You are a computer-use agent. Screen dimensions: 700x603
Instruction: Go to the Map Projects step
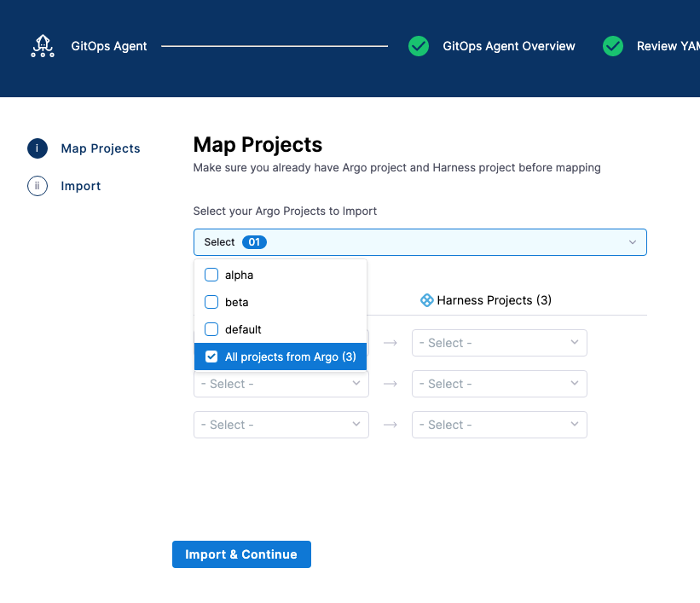101,148
